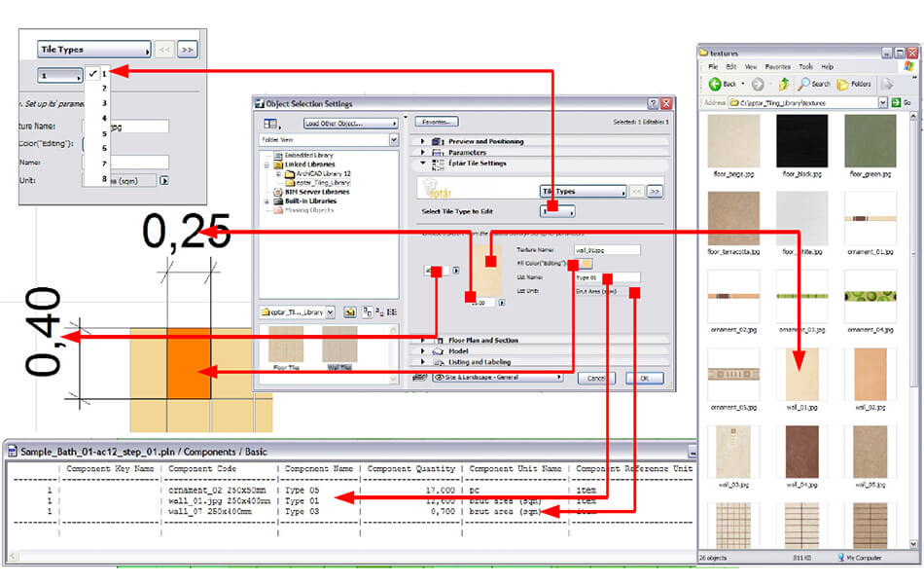924x584 pixels.
Task: Switch to small icons view in the browser
Action: [379, 312]
